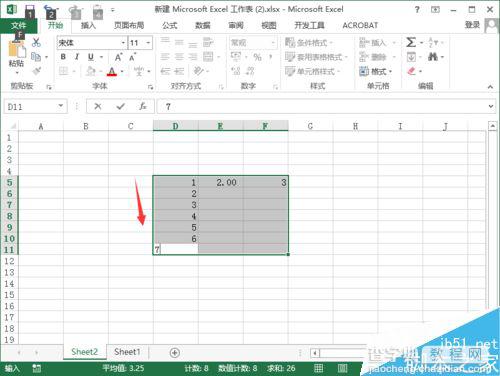Select the Sheet2 tab
Viewport: 500px width, 376px height.
click(84, 352)
